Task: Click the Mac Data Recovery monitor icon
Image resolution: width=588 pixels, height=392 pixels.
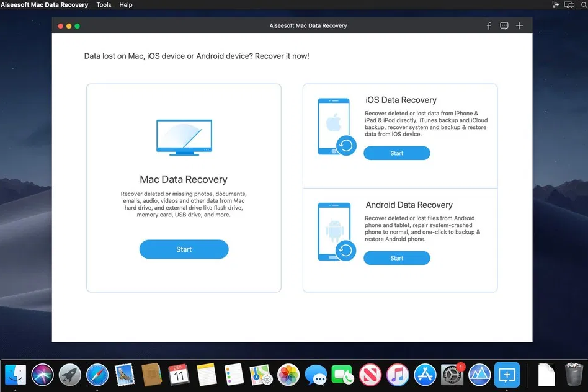Action: (184, 136)
